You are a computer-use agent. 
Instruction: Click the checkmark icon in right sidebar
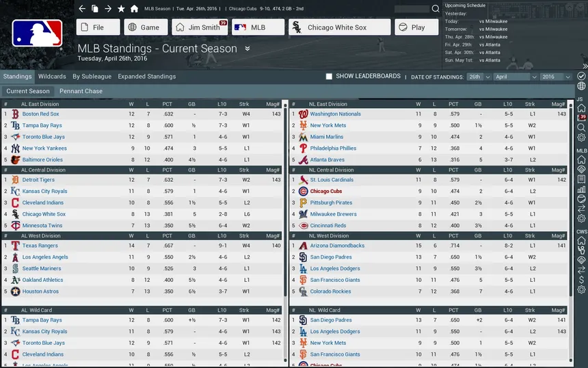click(x=581, y=76)
